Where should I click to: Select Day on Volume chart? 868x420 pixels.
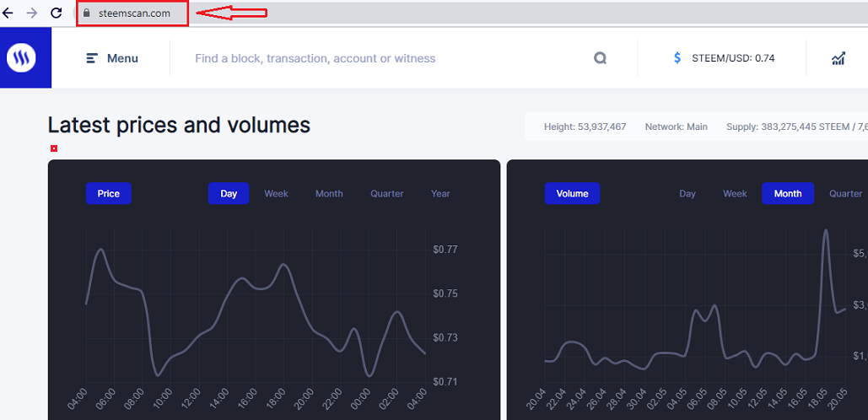(687, 194)
